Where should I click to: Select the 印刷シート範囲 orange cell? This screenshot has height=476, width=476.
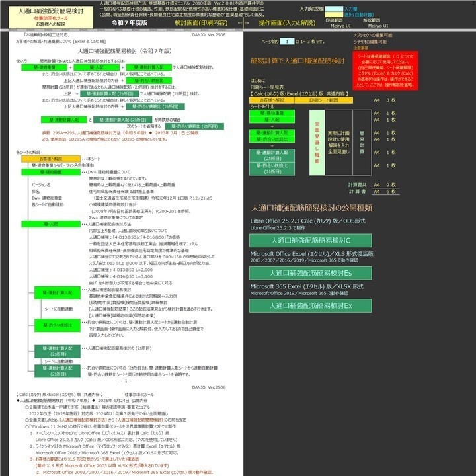coord(323,100)
